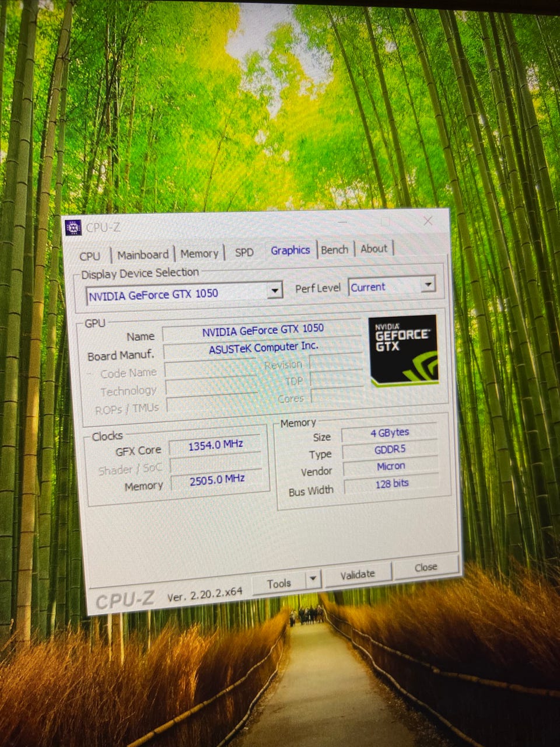The width and height of the screenshot is (560, 747).
Task: Click the 128 bits bus width value
Action: (391, 483)
